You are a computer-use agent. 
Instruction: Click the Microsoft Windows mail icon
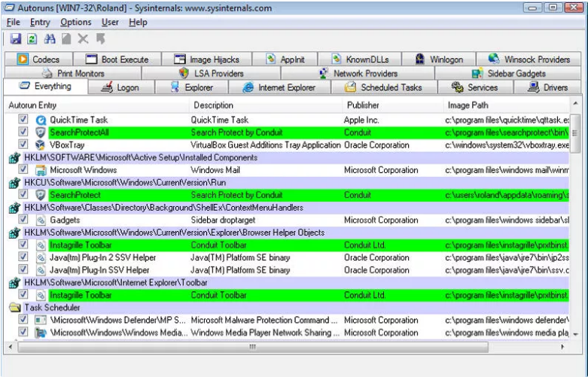click(41, 170)
